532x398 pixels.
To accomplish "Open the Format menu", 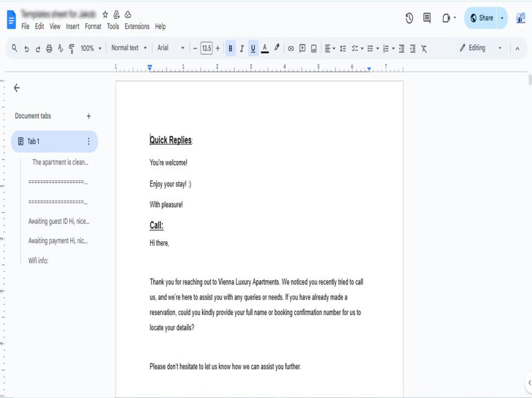I will pyautogui.click(x=93, y=27).
